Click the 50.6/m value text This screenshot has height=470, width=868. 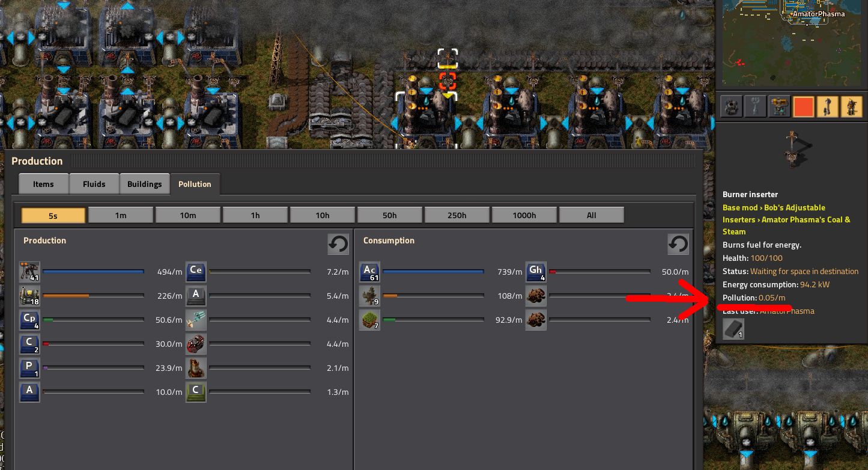tap(169, 320)
